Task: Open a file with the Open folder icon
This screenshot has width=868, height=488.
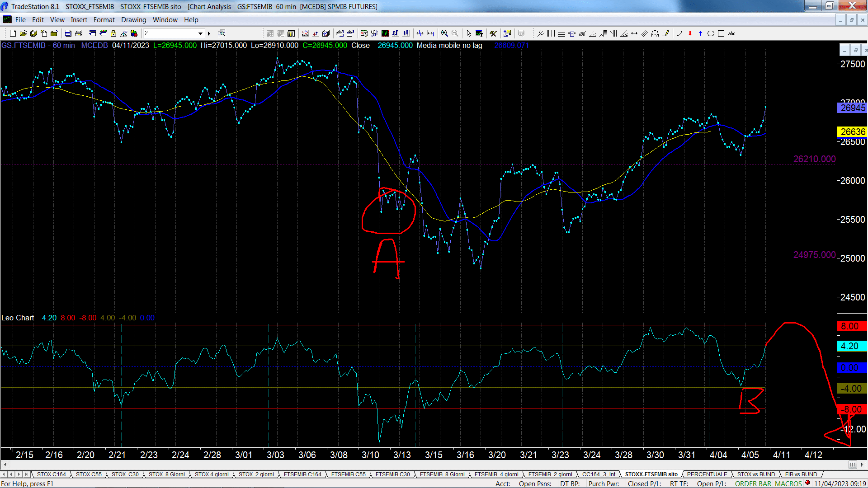Action: (23, 33)
